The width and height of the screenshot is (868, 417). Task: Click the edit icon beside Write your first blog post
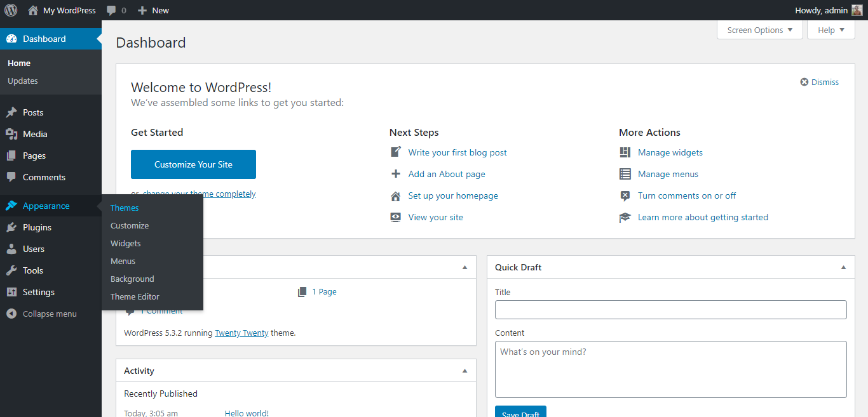396,152
